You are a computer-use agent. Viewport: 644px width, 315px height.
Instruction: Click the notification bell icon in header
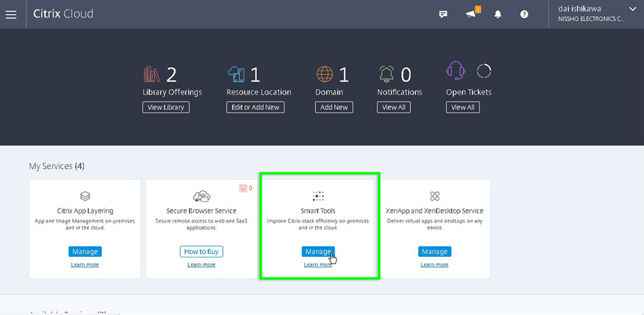[x=498, y=14]
